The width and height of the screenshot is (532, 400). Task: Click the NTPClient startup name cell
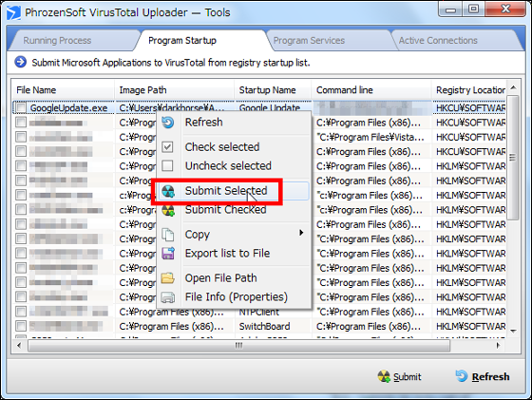(259, 312)
